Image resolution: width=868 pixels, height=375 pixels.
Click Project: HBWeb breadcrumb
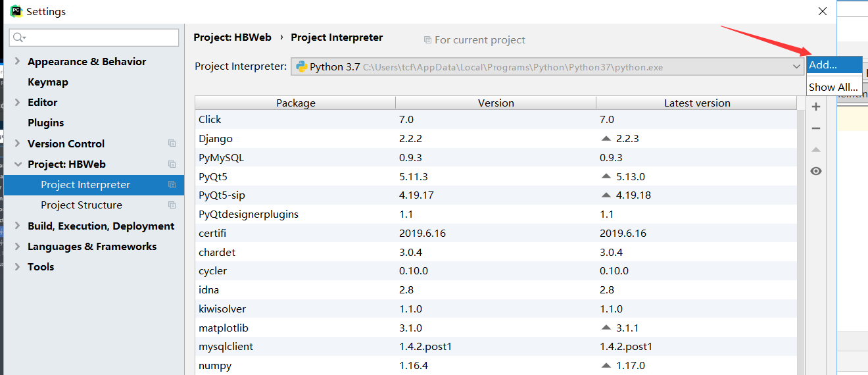coord(233,37)
